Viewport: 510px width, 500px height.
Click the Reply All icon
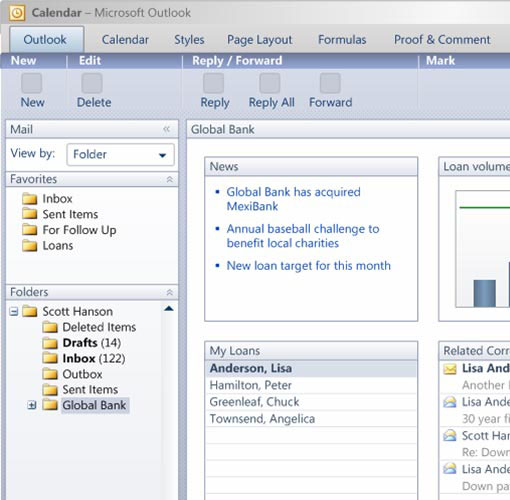coord(270,83)
